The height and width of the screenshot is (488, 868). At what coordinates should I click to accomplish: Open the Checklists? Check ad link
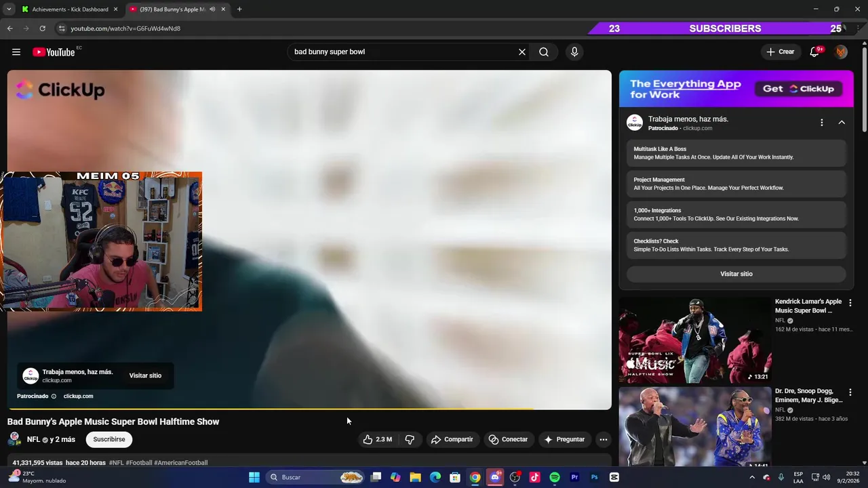click(x=736, y=245)
